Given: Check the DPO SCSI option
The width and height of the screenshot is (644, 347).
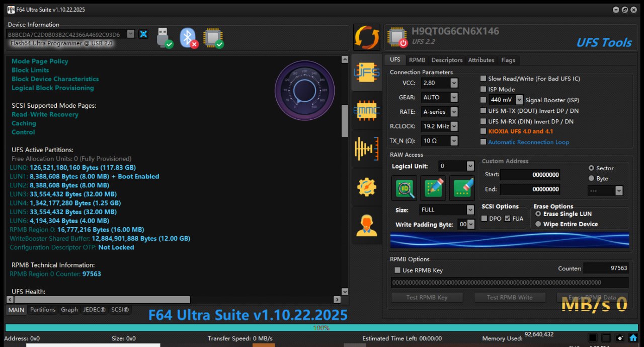Looking at the screenshot, I should pos(484,219).
